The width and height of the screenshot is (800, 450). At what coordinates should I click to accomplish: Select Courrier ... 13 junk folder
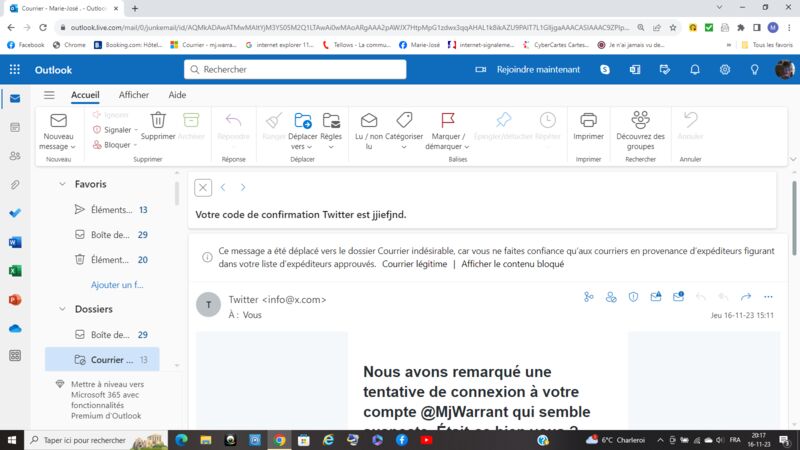point(102,360)
